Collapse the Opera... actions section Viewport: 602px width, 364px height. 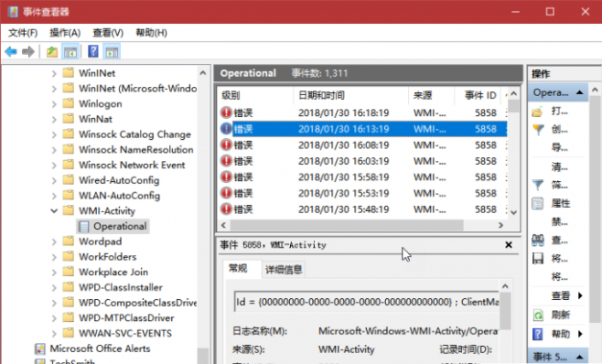pyautogui.click(x=580, y=92)
